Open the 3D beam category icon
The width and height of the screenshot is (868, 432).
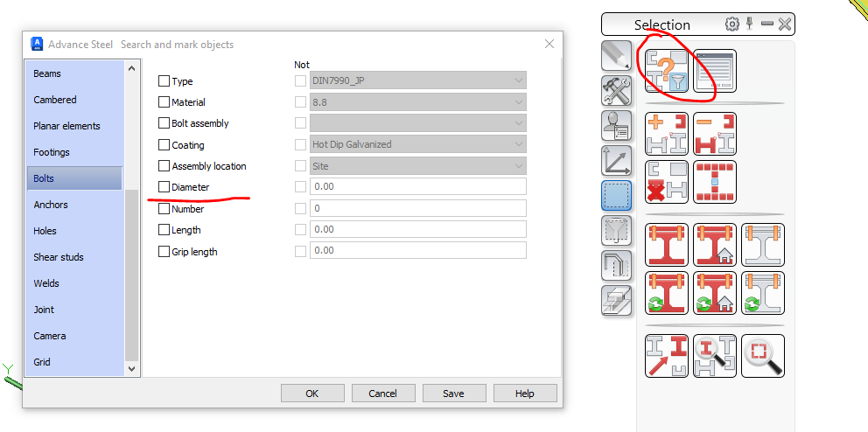click(616, 300)
